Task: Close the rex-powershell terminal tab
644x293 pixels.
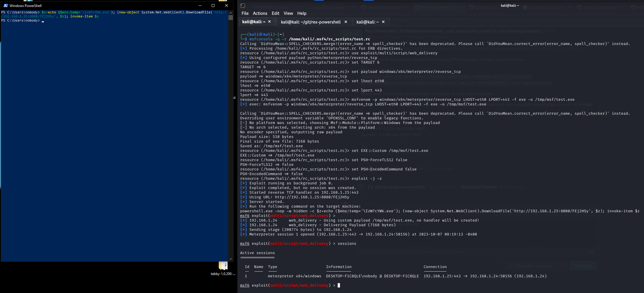Action: [346, 22]
